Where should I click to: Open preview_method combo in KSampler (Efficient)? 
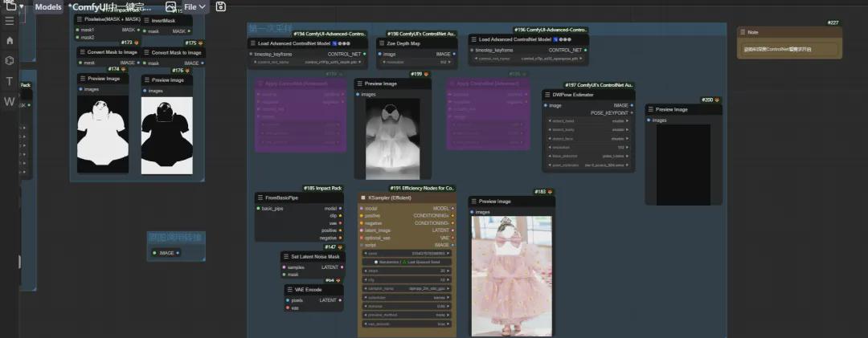coord(407,315)
